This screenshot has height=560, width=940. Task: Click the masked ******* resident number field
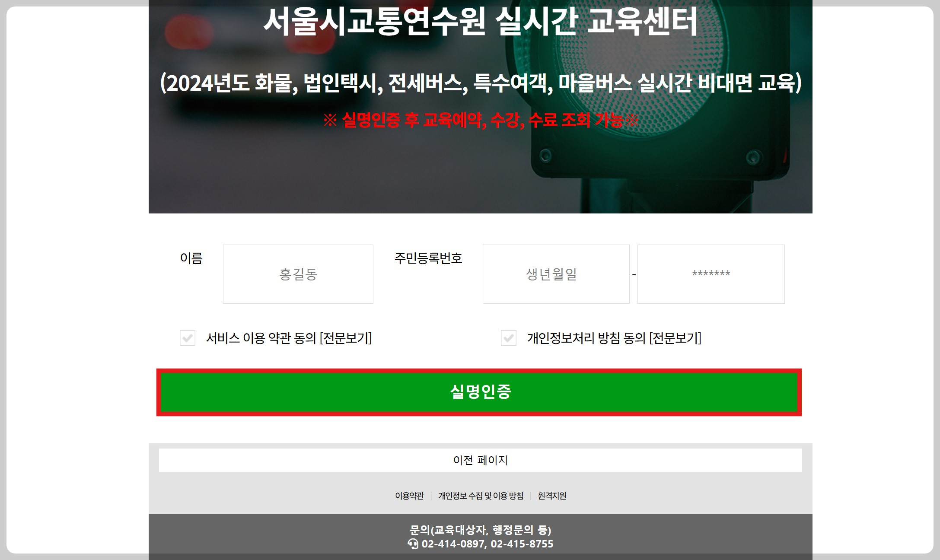[x=711, y=274]
